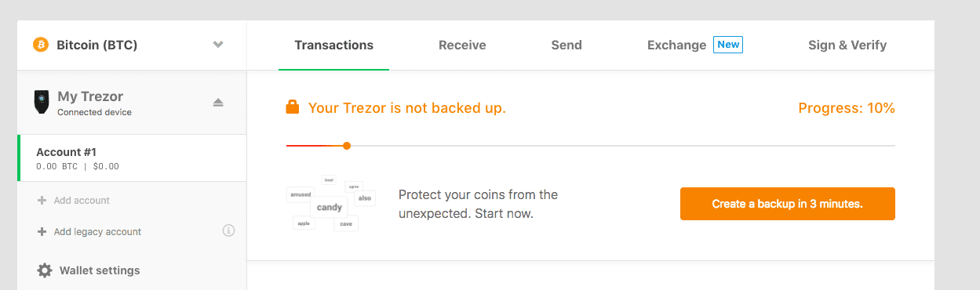Screen dimensions: 980x290
Task: Click the legacy account info icon
Action: [x=229, y=230]
